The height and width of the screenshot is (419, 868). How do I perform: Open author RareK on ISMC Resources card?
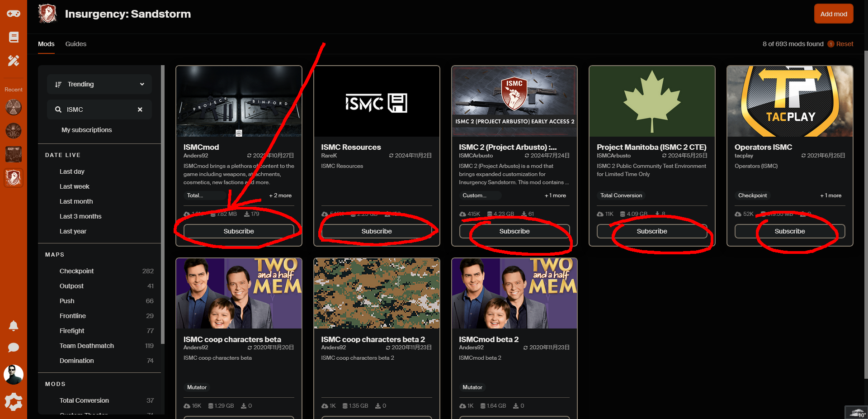tap(329, 156)
